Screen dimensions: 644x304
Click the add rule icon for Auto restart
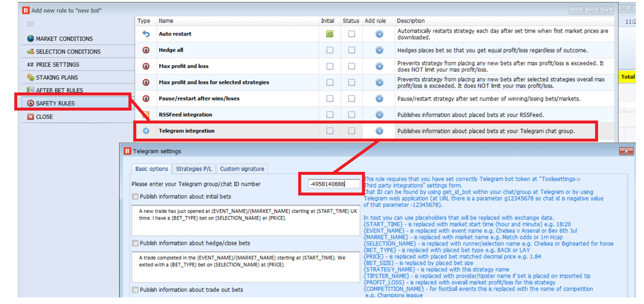click(x=379, y=34)
